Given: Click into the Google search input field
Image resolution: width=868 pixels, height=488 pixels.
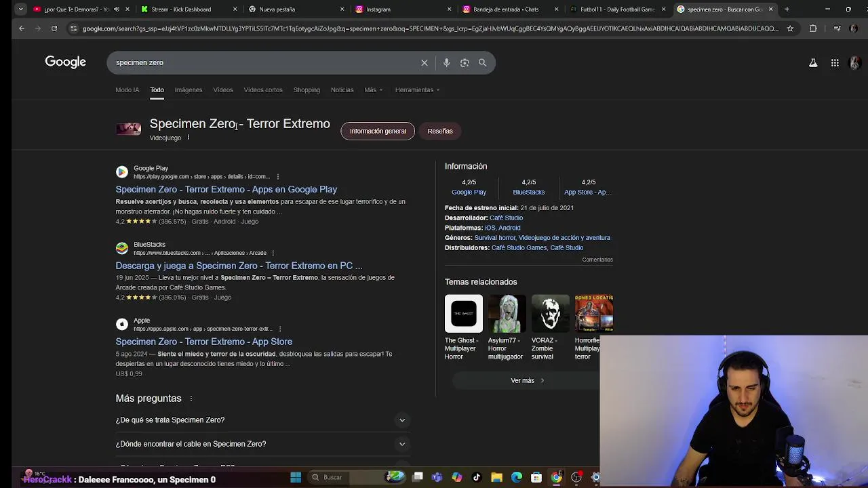Looking at the screenshot, I should tap(264, 62).
